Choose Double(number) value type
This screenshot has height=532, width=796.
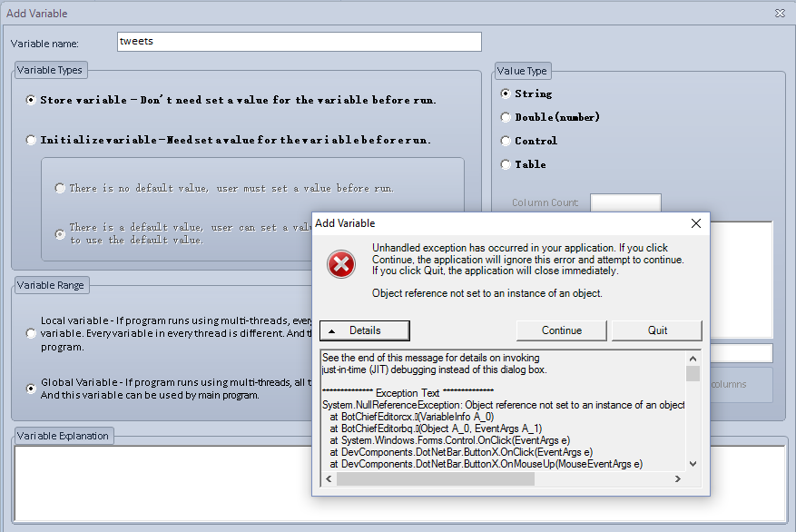506,117
